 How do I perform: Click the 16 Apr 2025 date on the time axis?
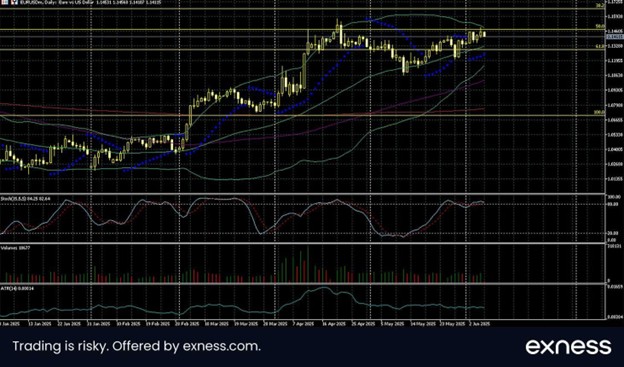click(x=333, y=324)
